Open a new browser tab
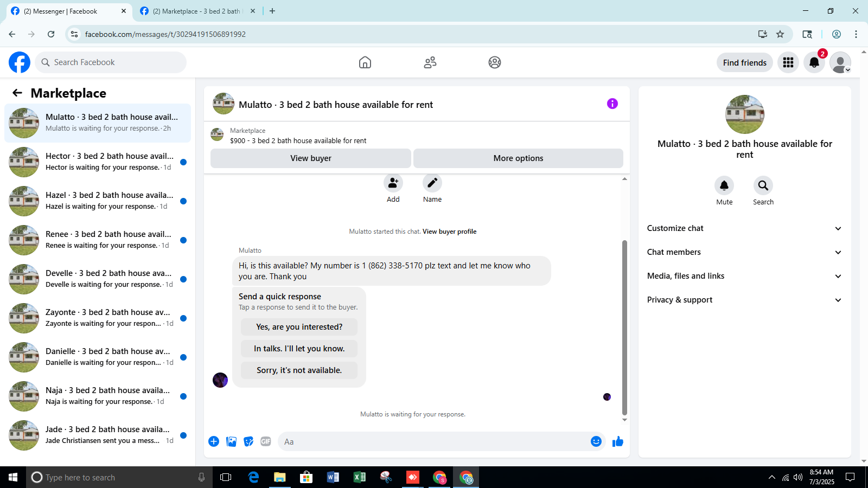 [272, 11]
